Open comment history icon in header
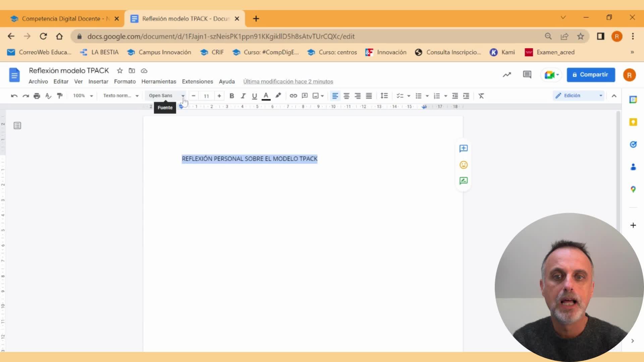Viewport: 644px width, 362px height. tap(527, 75)
